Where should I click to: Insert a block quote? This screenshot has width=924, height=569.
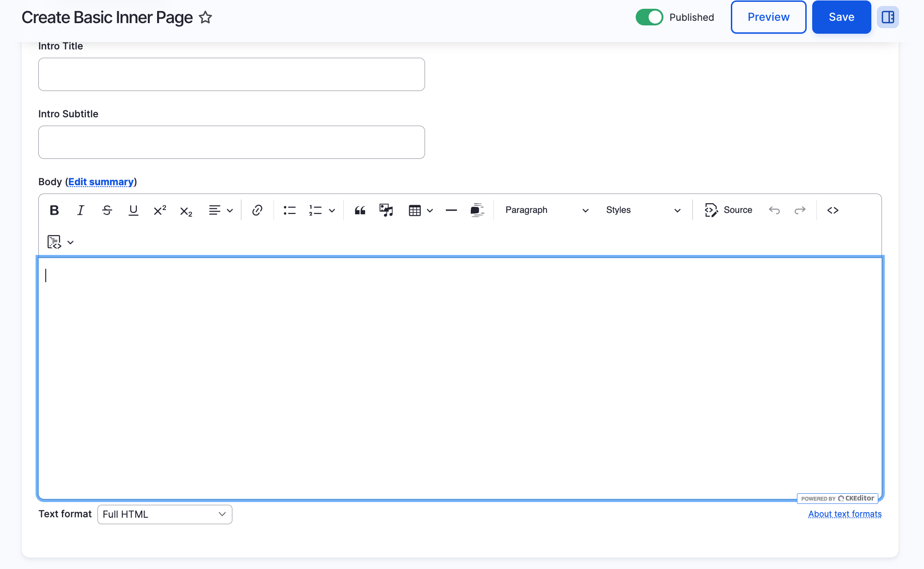pos(360,210)
